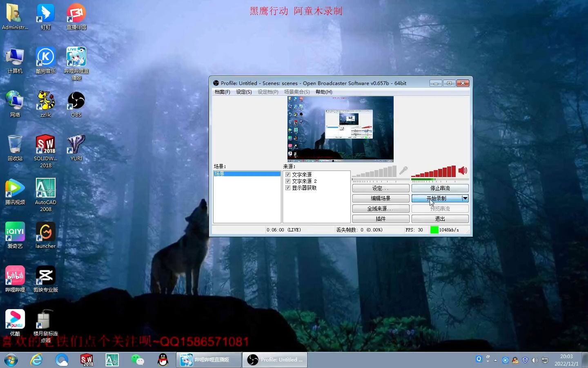Screen dimensions: 588x368
Task: Open the 网络 desktop icon
Action: tap(15, 104)
